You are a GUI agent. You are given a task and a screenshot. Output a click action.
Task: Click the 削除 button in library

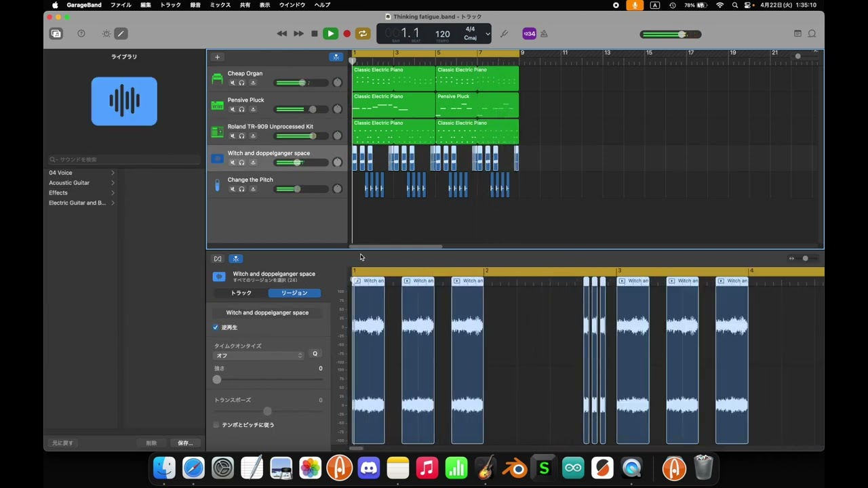pos(151,443)
